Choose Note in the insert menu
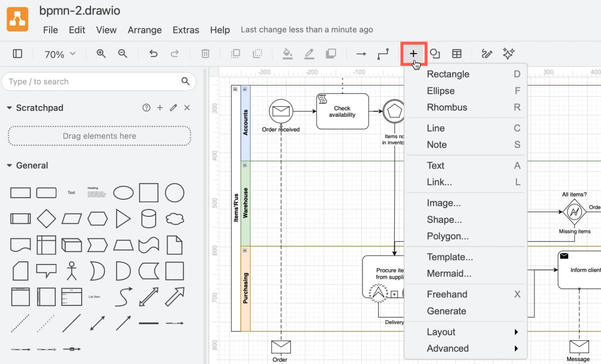This screenshot has height=364, width=601. tap(465, 145)
